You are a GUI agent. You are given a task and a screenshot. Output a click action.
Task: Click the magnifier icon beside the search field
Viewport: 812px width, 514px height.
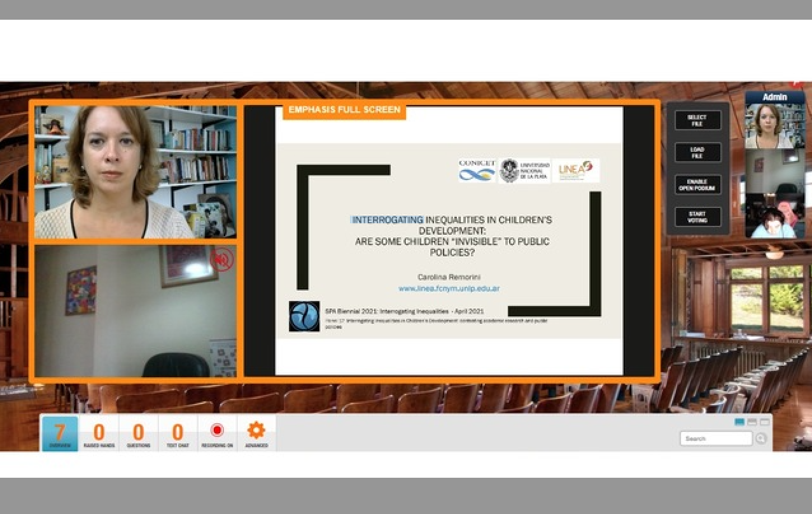point(761,438)
